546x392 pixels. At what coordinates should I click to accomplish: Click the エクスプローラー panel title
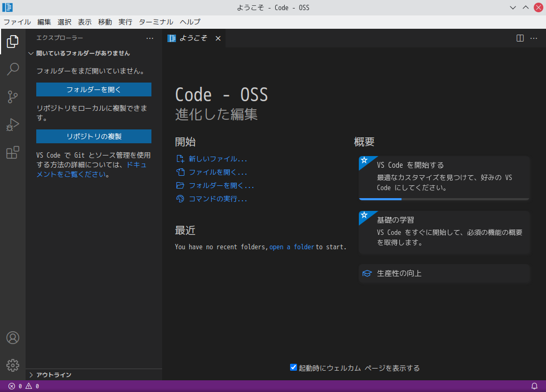pyautogui.click(x=60, y=38)
